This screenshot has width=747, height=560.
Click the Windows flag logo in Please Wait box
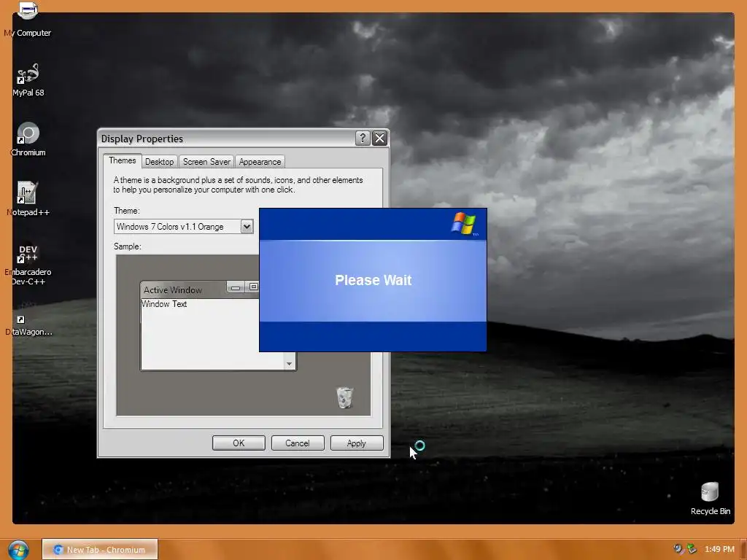[464, 223]
